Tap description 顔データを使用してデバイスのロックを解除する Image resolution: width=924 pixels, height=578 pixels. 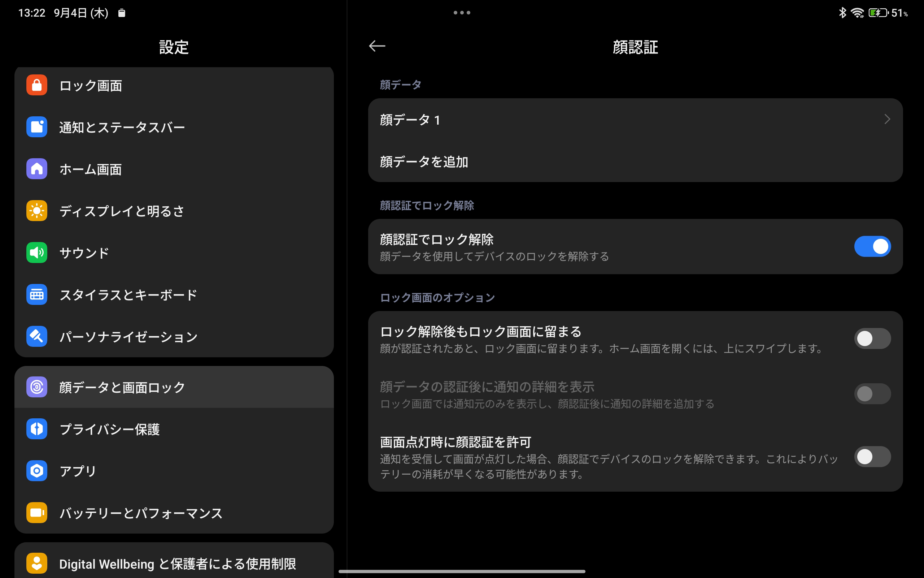tap(494, 256)
